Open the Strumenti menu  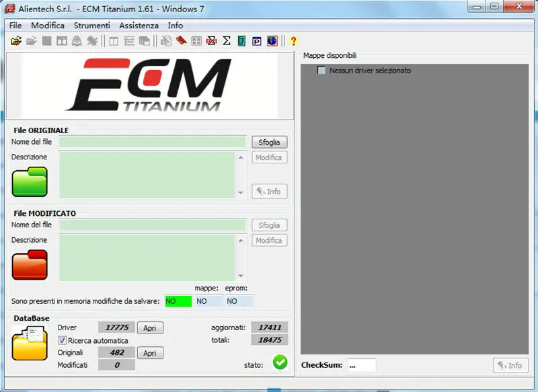point(91,26)
